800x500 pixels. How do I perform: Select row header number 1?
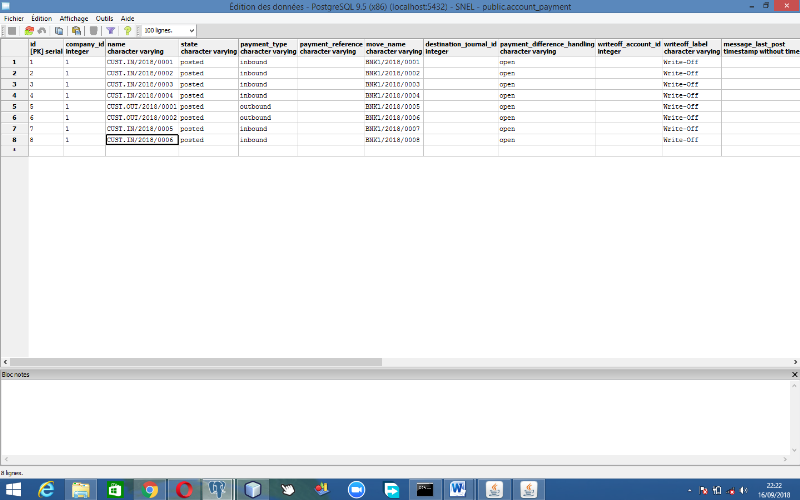pos(14,62)
